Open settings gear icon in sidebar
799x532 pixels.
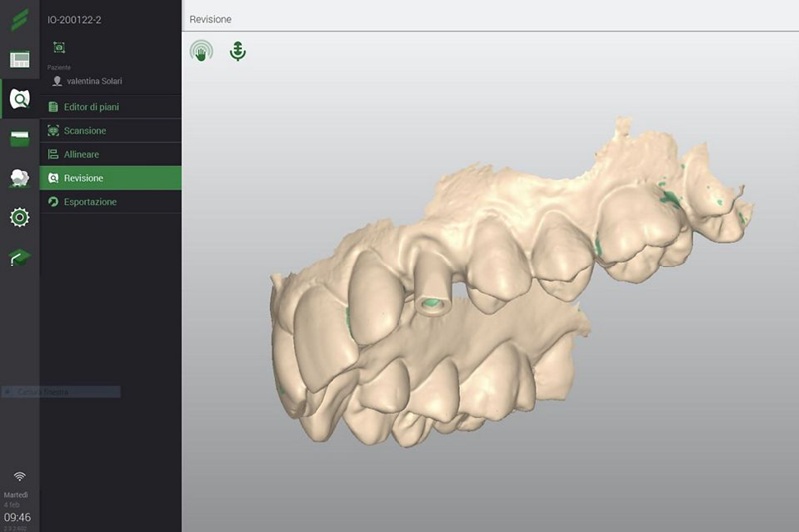click(x=19, y=217)
